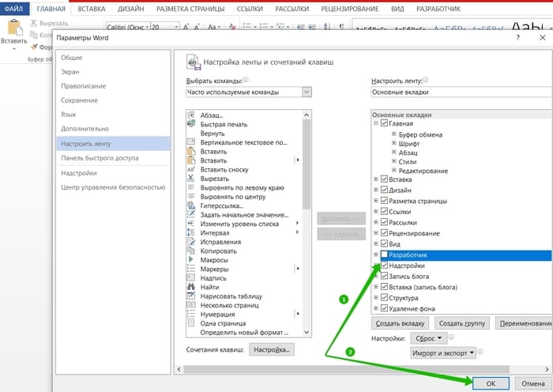Click the Hyperlink globe icon command
The image size is (553, 392).
pyautogui.click(x=191, y=205)
